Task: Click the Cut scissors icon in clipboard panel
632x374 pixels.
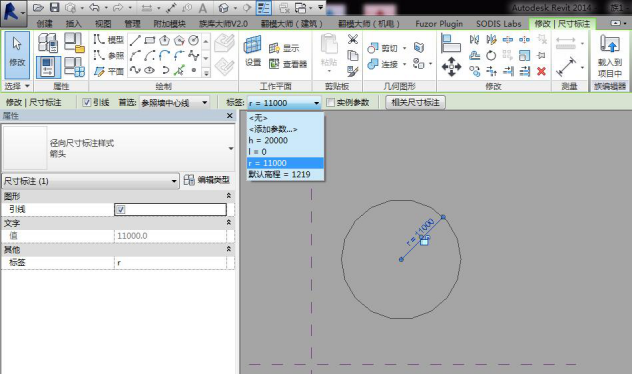Action: (353, 39)
